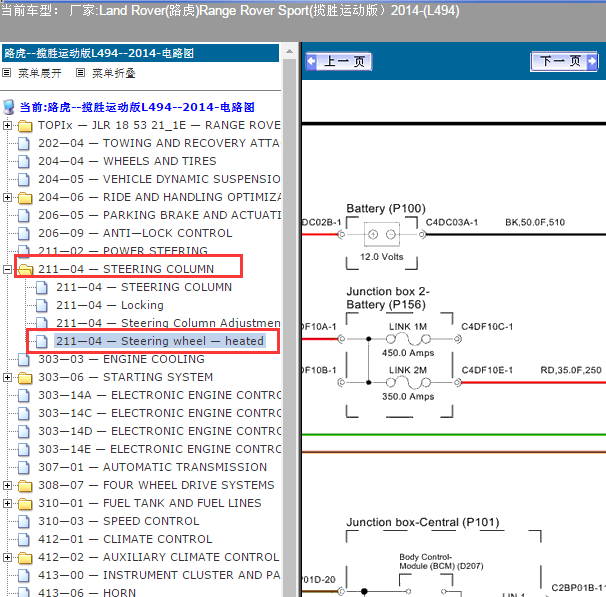Click the left arrow icon on 上一页
The height and width of the screenshot is (597, 606).
pyautogui.click(x=312, y=61)
